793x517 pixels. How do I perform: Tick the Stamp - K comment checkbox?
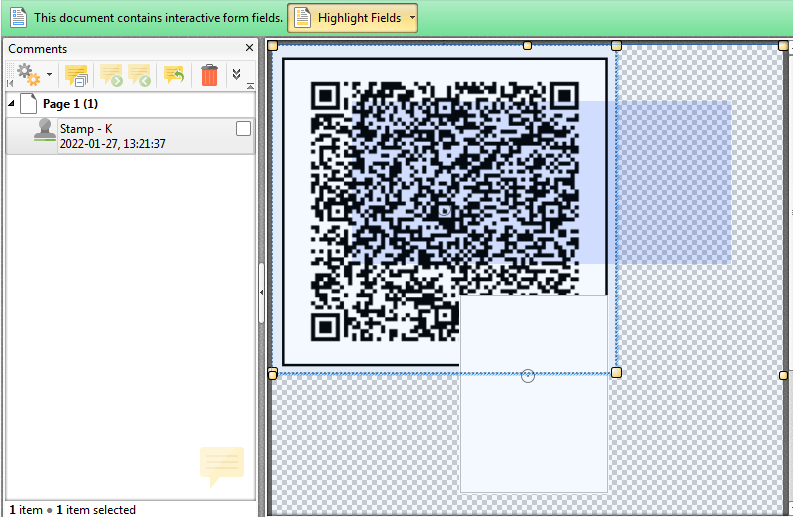pos(243,129)
